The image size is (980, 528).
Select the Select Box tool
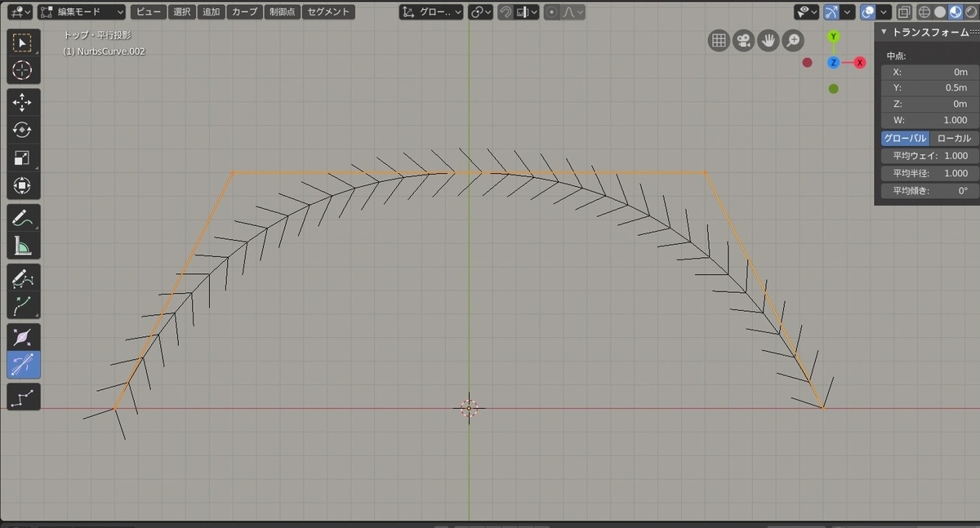click(x=23, y=42)
